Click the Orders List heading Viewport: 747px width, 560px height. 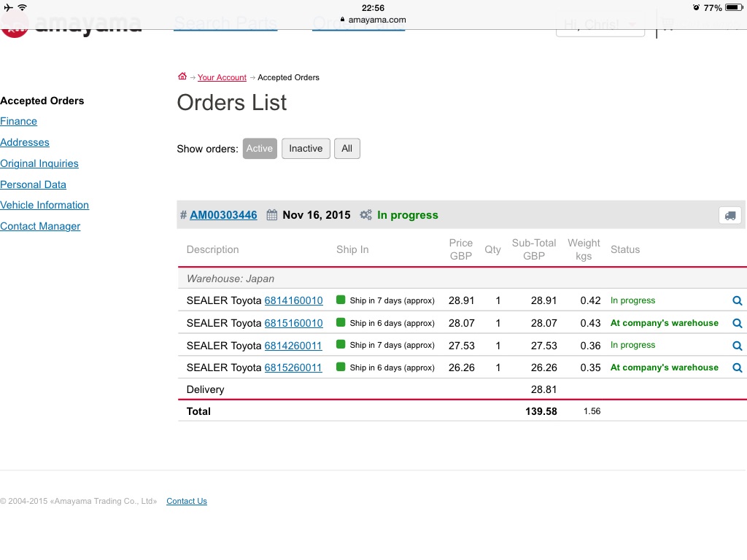pos(232,102)
